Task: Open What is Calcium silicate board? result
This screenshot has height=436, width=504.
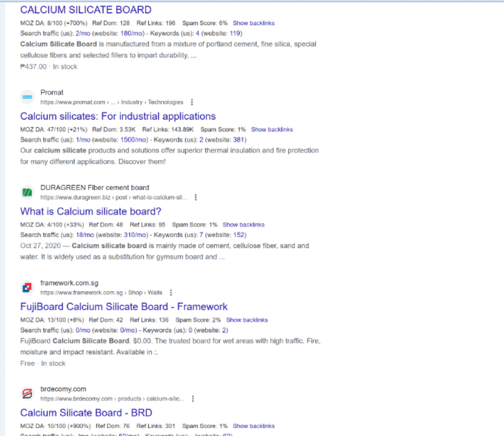Action: coord(91,211)
